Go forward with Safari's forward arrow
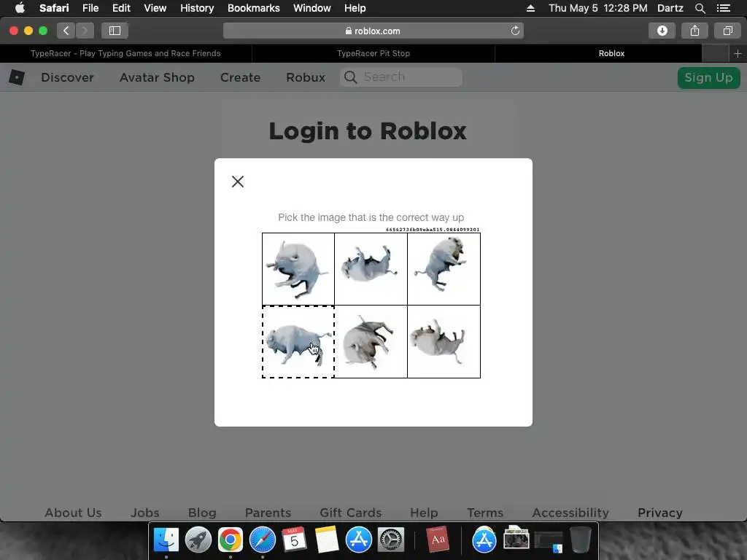Viewport: 747px width, 560px height. pyautogui.click(x=85, y=31)
